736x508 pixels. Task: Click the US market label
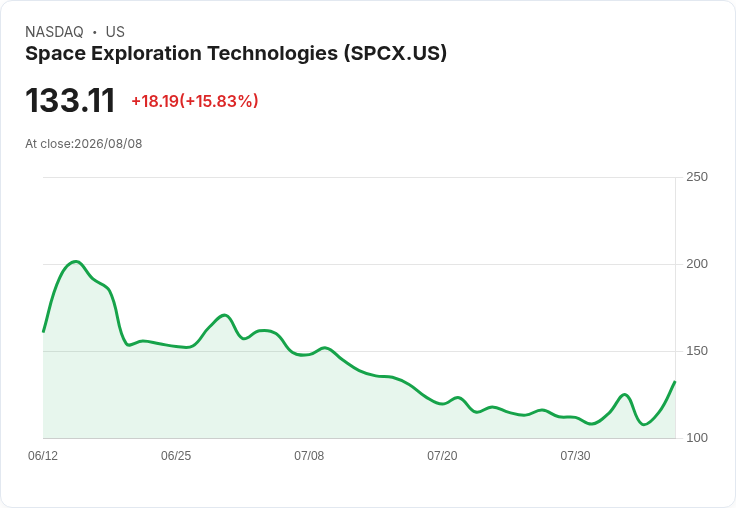115,32
